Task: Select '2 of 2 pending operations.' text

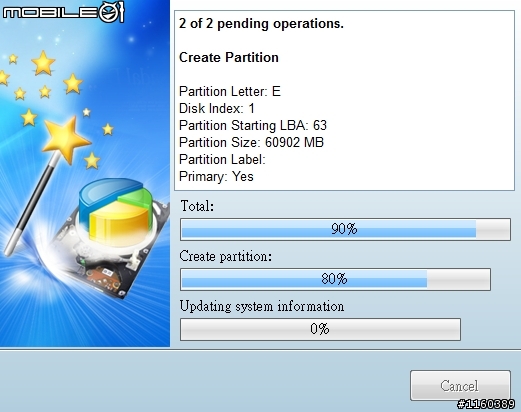Action: point(261,24)
